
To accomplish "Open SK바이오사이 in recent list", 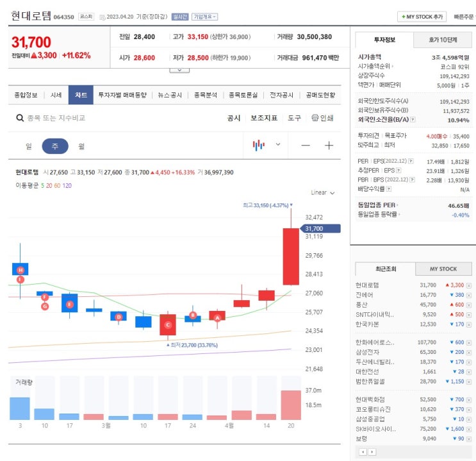I will coord(376,429).
